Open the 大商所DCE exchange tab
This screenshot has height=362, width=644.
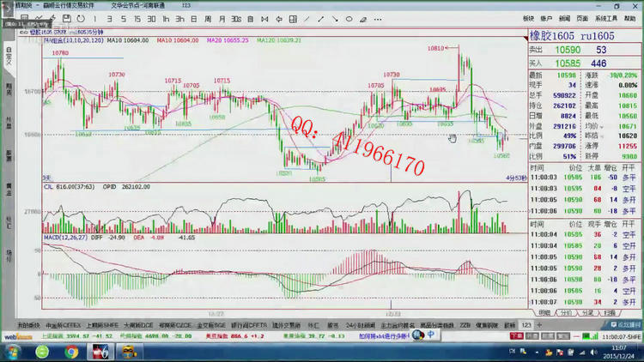tap(138, 325)
